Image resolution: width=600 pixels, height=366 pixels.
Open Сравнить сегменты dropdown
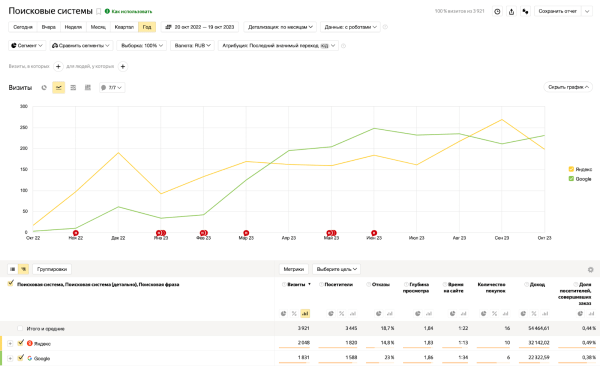click(x=81, y=46)
